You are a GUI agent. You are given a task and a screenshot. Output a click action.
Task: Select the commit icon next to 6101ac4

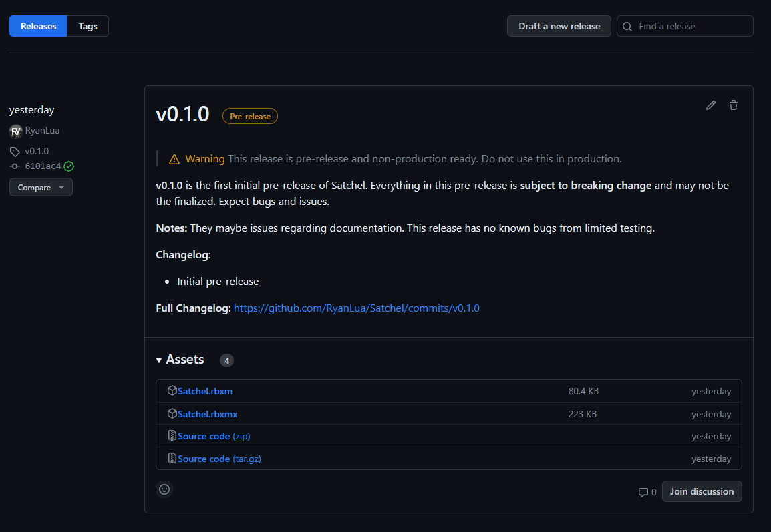click(13, 166)
